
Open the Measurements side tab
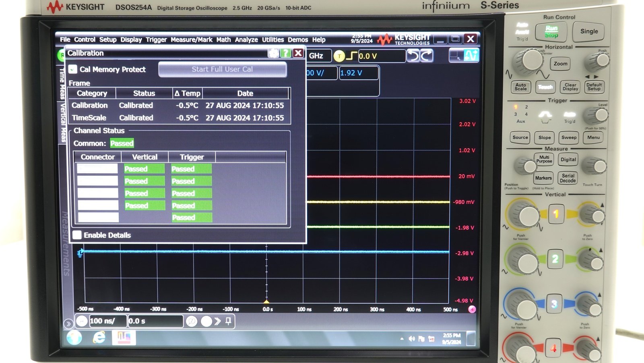click(x=66, y=243)
